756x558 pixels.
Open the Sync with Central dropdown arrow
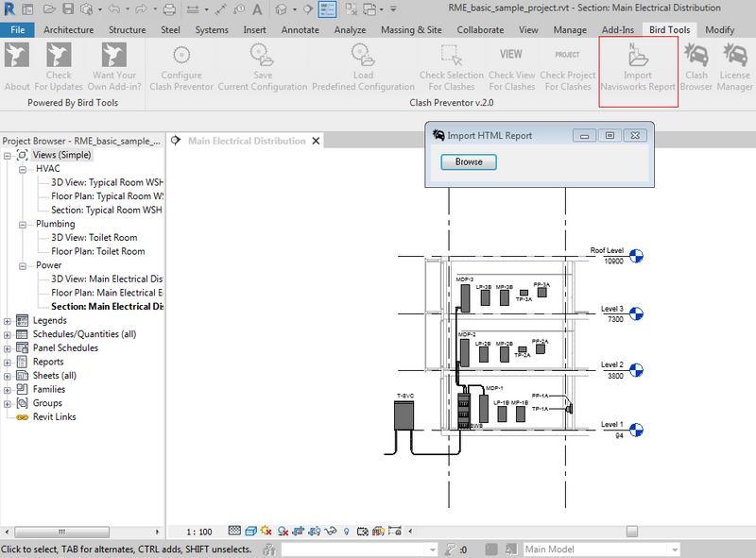pos(100,9)
